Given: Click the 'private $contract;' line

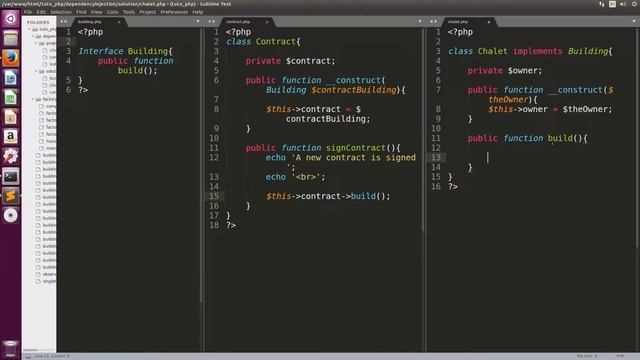Looking at the screenshot, I should tap(290, 61).
